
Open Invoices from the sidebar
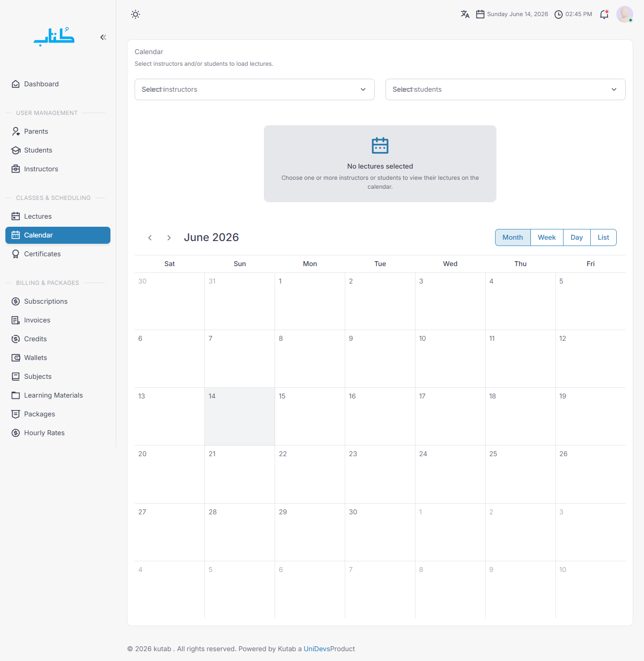pos(58,320)
